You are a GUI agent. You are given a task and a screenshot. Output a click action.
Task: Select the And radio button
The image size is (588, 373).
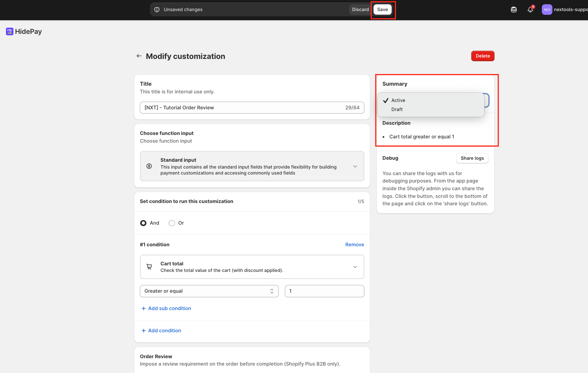pos(143,223)
